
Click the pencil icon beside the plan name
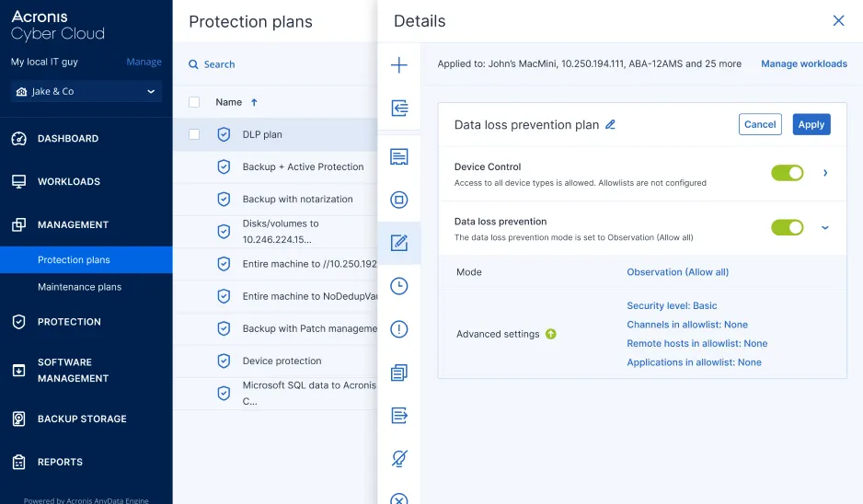(x=610, y=124)
